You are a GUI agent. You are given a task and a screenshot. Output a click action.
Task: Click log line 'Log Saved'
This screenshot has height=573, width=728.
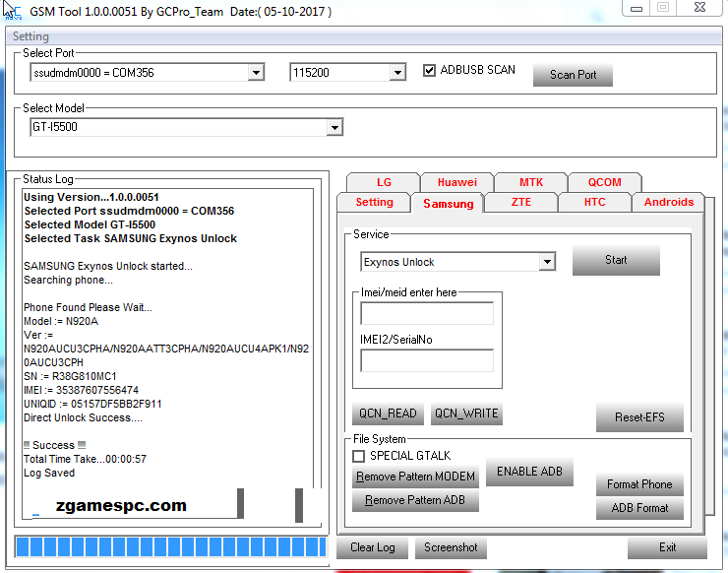pos(49,474)
